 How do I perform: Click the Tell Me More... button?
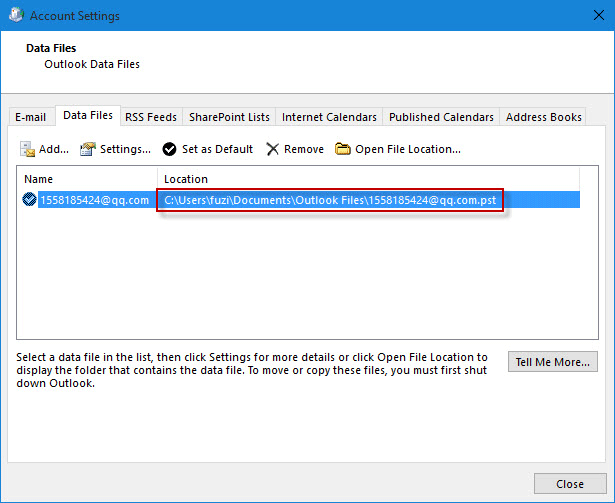click(x=553, y=361)
